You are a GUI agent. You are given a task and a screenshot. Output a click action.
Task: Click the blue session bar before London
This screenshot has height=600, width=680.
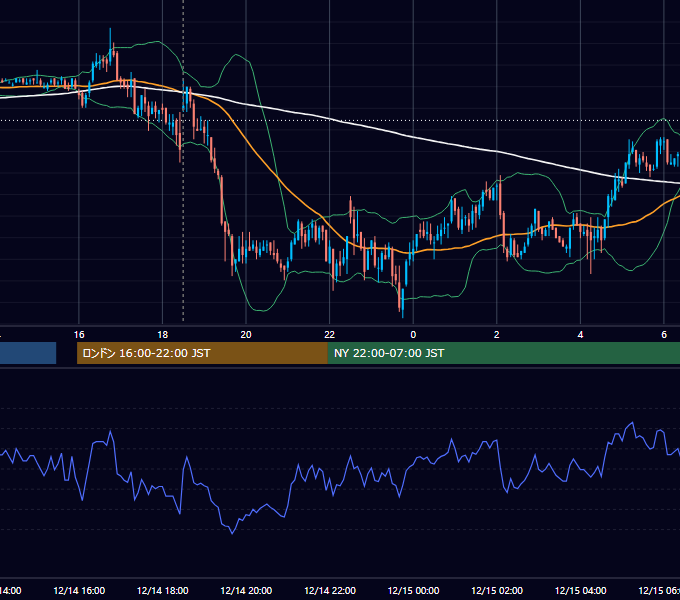(28, 353)
